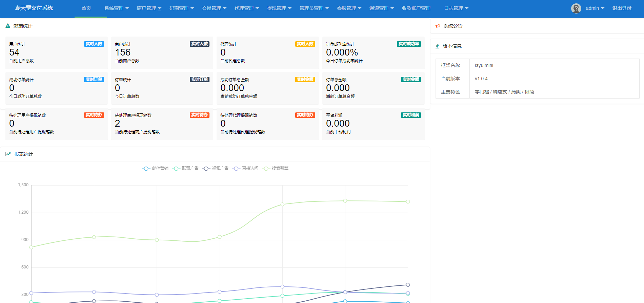Open 收款账户管理 menu item
This screenshot has height=303, width=644.
(x=416, y=8)
